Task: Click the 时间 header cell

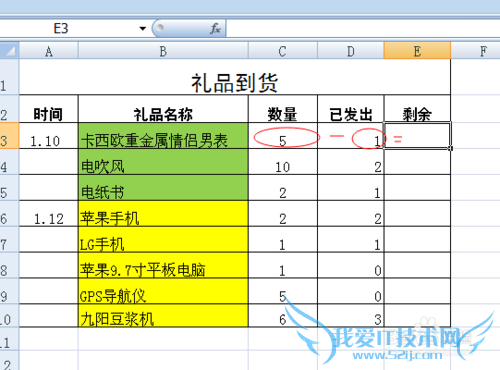Action: tap(49, 109)
